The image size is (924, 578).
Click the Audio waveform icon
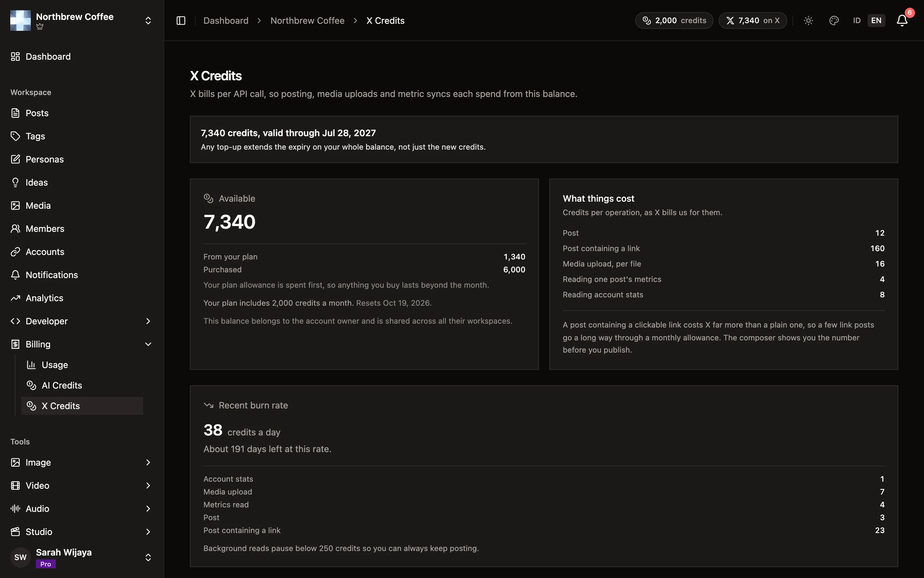pos(15,509)
